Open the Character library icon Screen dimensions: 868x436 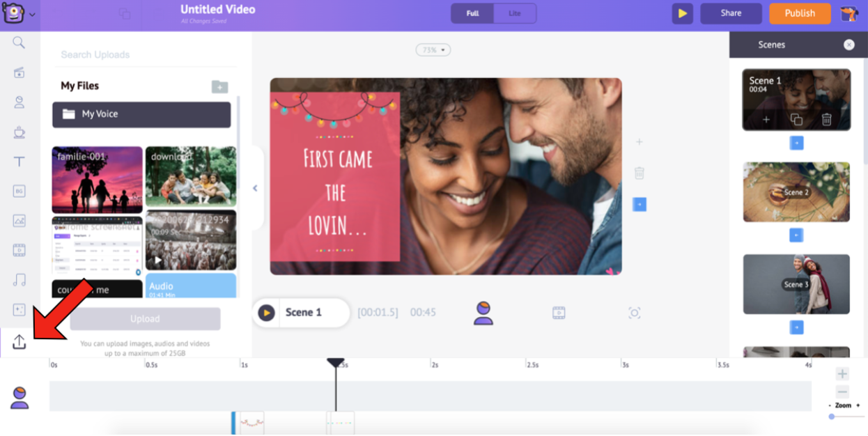tap(19, 102)
